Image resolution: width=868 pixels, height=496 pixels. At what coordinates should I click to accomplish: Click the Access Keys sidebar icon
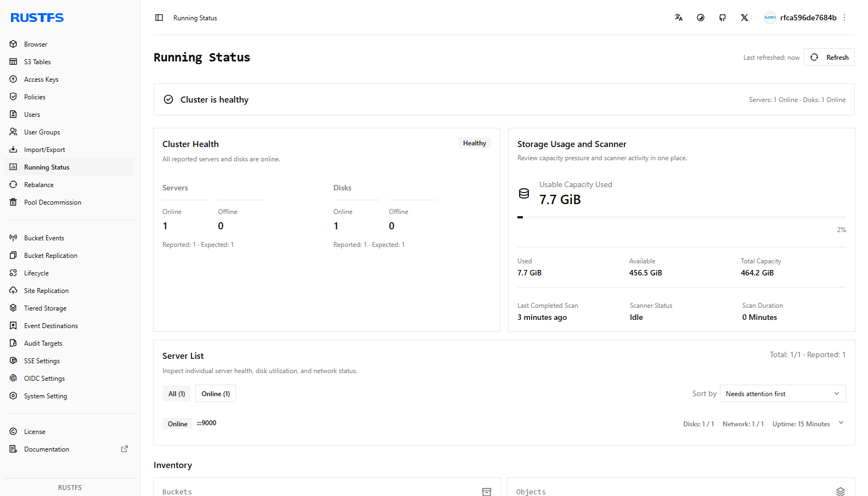(x=13, y=79)
